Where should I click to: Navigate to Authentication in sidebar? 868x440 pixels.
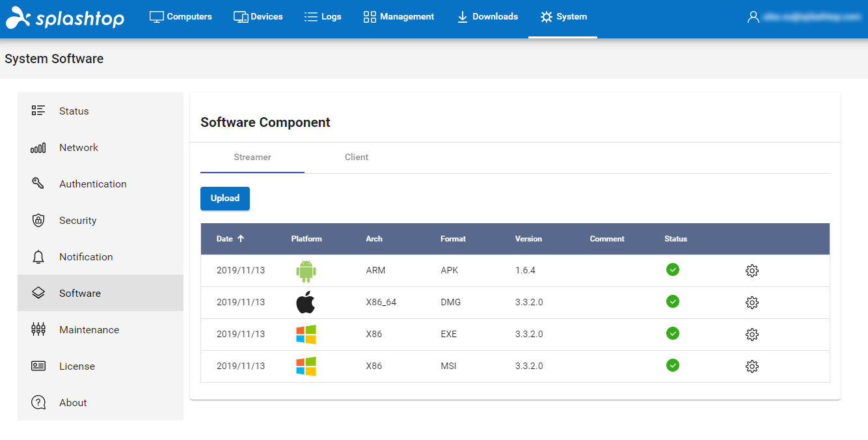coord(93,184)
